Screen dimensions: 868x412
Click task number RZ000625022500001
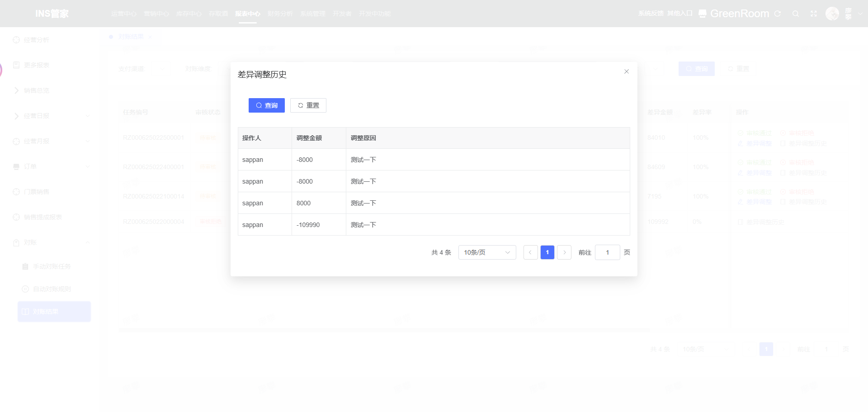point(154,137)
